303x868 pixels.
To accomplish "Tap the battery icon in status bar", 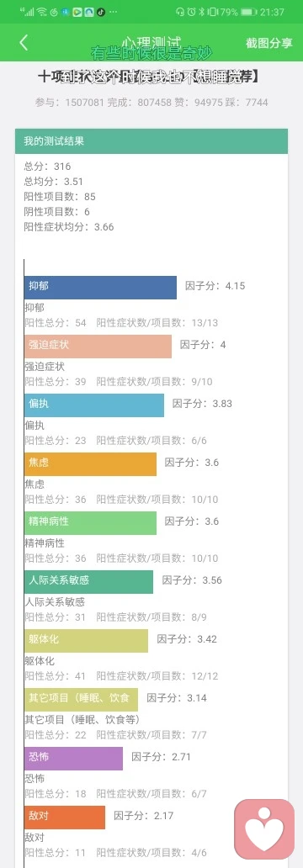I will (249, 12).
